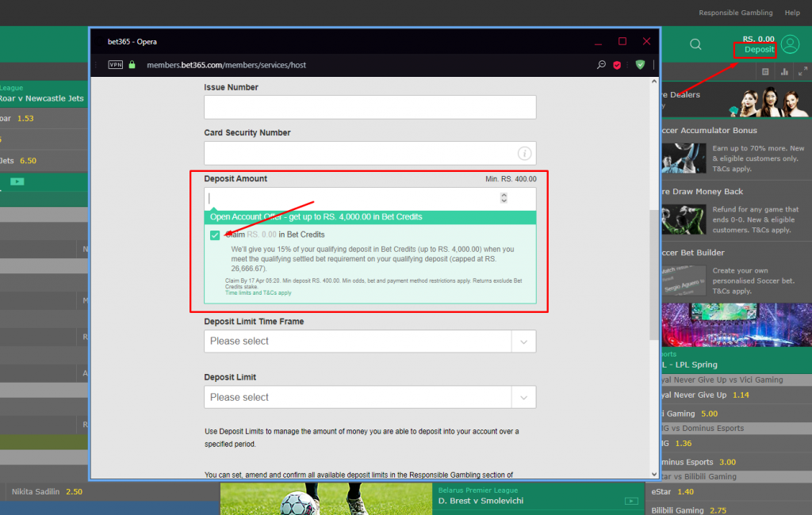
Task: Open the Draw Money Back promotion
Action: (735, 210)
